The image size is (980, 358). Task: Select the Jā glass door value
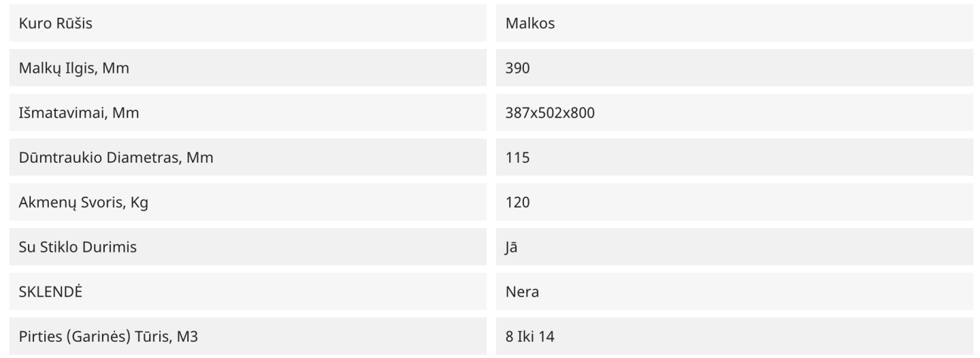point(512,247)
